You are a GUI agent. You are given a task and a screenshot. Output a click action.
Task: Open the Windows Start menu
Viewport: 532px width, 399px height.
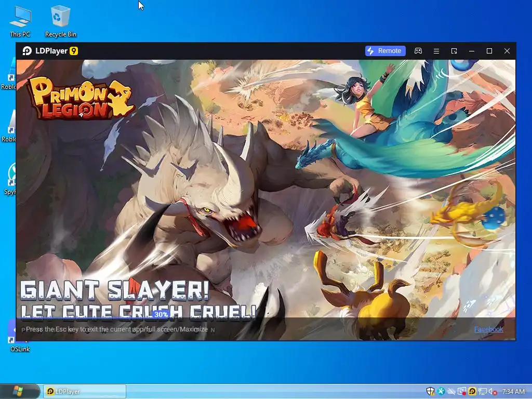18,392
